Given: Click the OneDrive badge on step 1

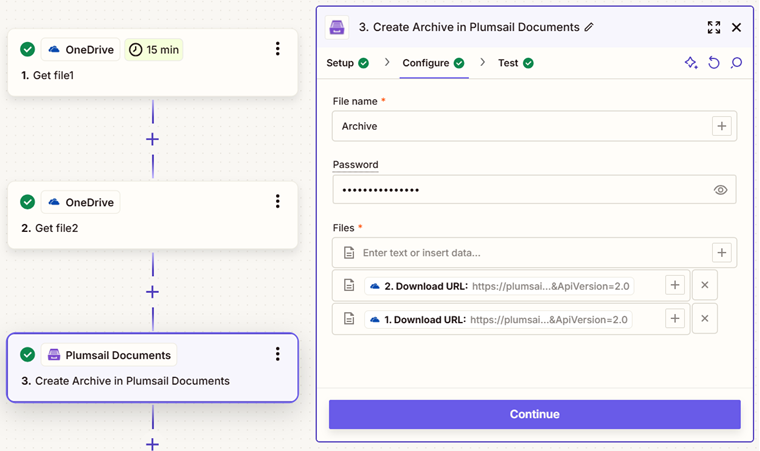Looking at the screenshot, I should pos(80,49).
